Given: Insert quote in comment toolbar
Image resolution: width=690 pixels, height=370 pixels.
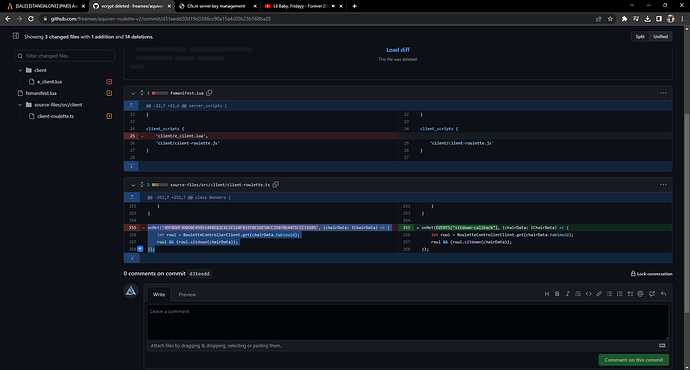Looking at the screenshot, I should 578,294.
